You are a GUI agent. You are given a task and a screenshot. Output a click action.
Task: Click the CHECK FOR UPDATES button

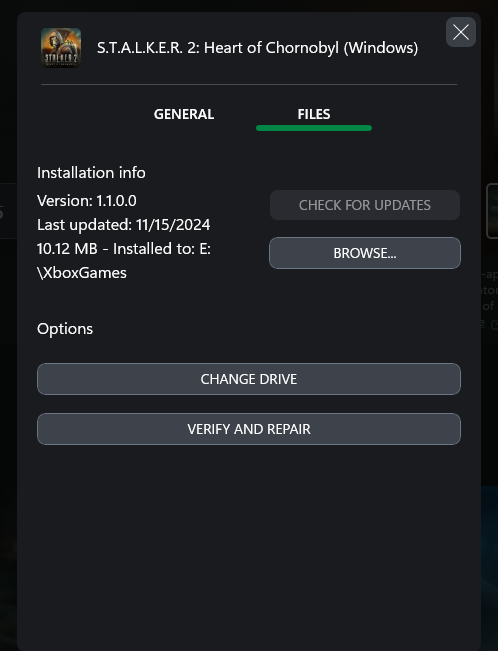click(x=365, y=205)
